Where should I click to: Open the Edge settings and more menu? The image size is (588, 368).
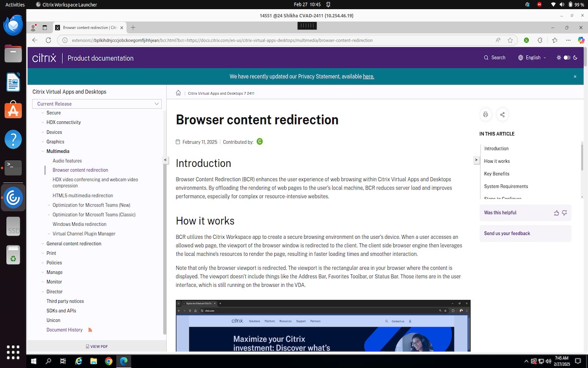pos(568,40)
